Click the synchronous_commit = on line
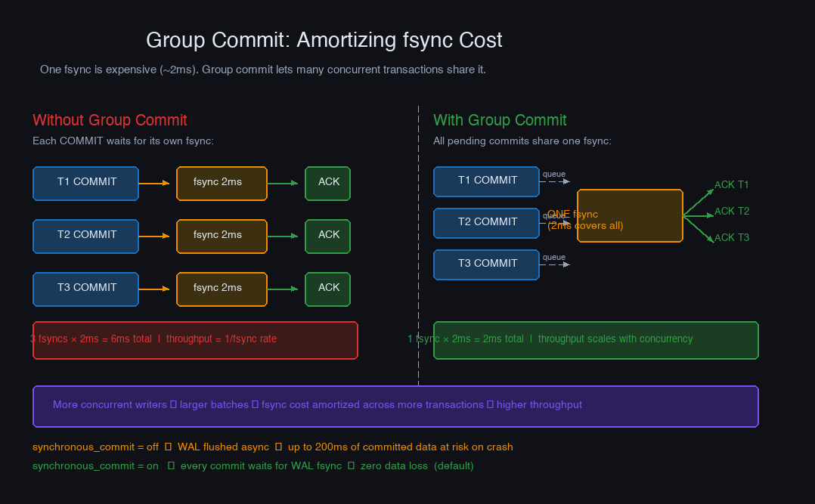 [x=253, y=466]
